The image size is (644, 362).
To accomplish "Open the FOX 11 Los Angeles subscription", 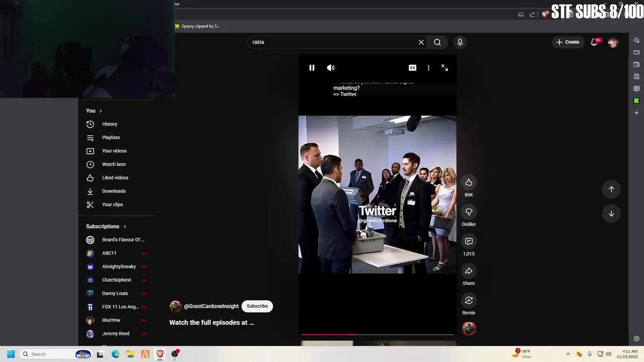I will point(117,307).
